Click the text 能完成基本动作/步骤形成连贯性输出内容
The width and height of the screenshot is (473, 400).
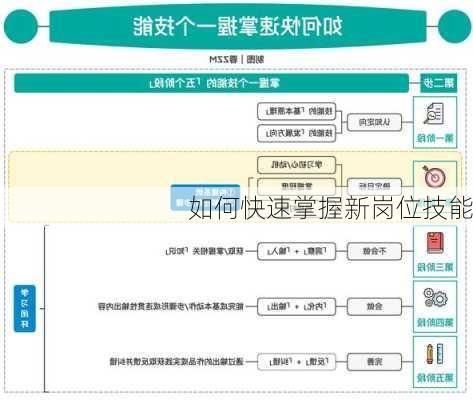point(171,306)
